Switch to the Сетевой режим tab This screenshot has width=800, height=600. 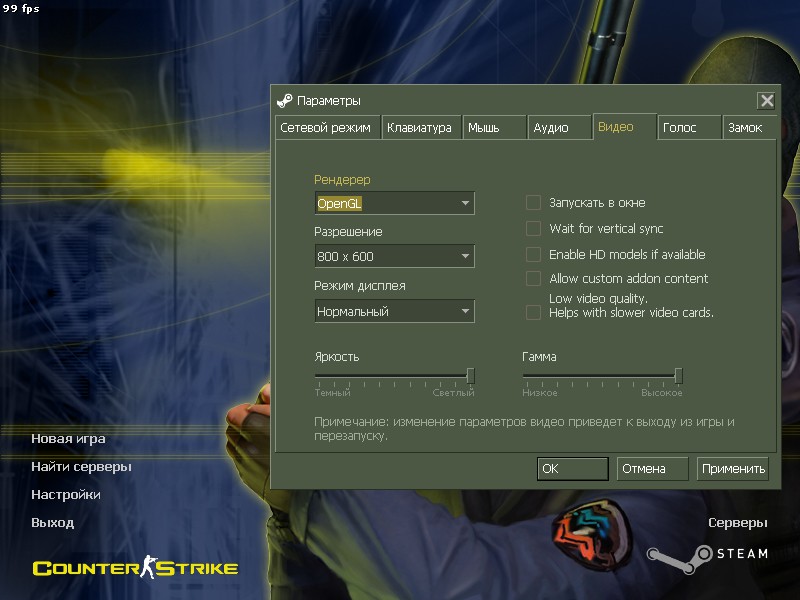tap(328, 128)
